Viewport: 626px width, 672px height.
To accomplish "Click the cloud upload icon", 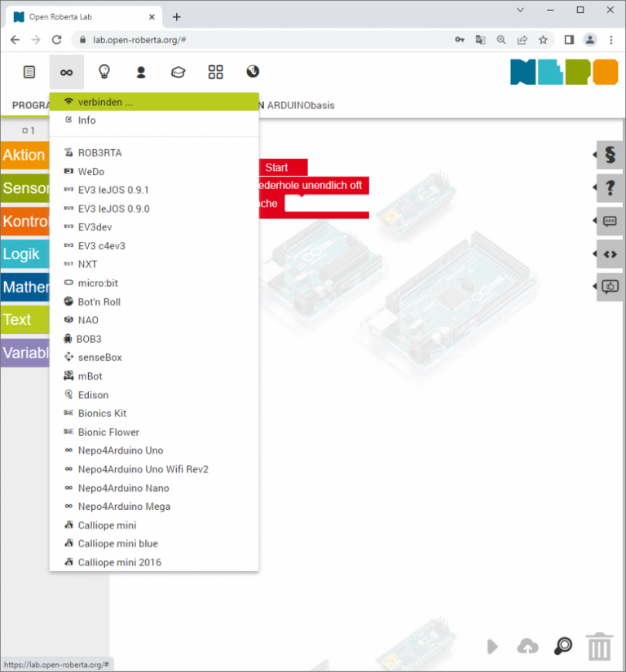I will (x=528, y=646).
